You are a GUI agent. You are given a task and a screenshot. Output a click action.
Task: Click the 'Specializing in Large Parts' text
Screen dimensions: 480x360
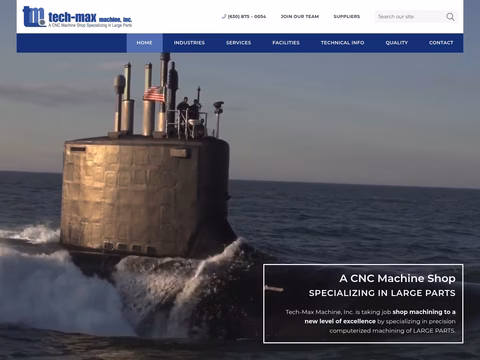(382, 293)
